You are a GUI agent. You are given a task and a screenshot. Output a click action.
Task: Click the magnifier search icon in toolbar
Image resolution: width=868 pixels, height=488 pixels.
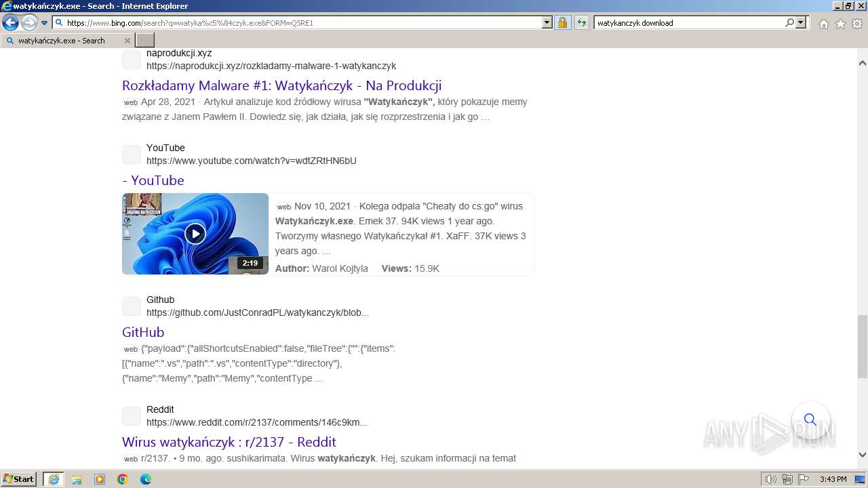(789, 22)
